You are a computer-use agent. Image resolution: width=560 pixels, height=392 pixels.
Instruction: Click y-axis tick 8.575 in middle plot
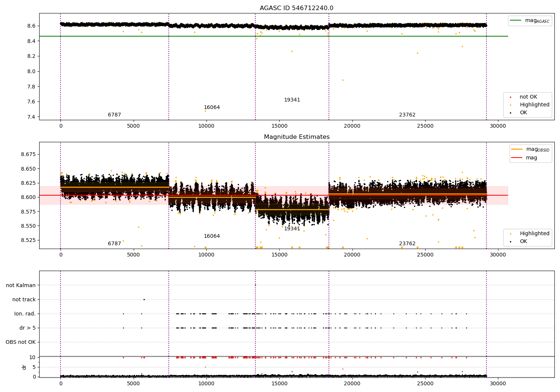(28, 212)
